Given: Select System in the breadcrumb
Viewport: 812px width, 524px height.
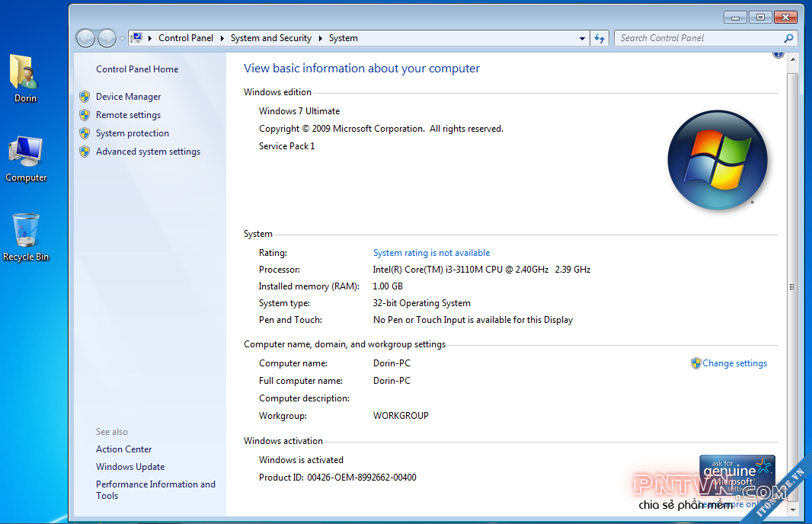Looking at the screenshot, I should [x=343, y=38].
